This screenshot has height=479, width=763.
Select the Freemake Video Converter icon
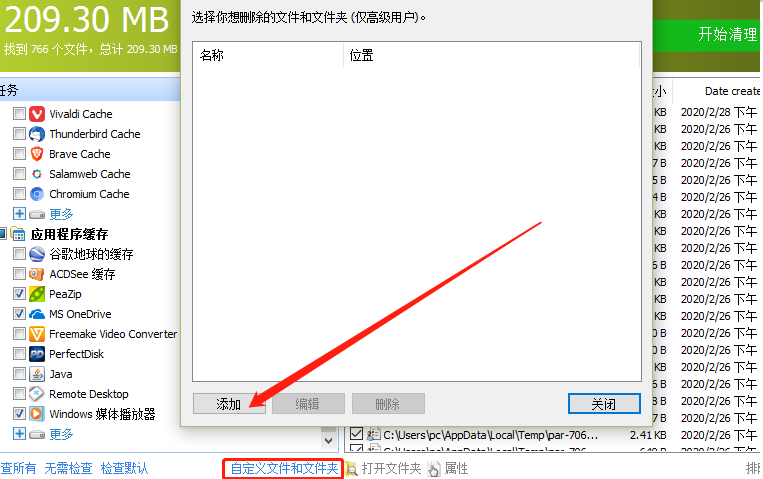[37, 334]
